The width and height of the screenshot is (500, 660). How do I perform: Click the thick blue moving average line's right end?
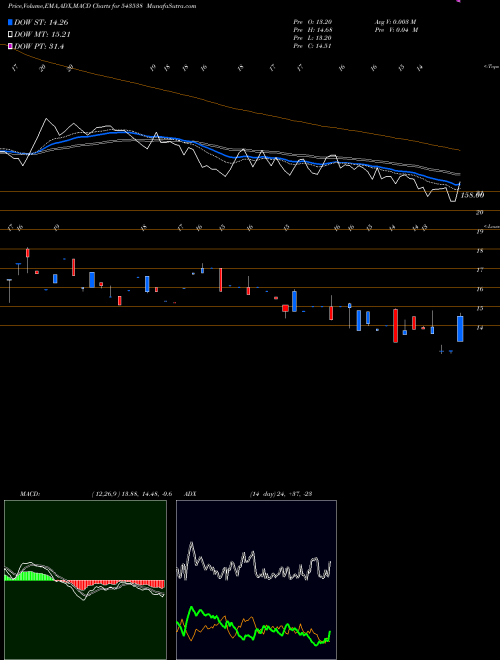point(457,184)
